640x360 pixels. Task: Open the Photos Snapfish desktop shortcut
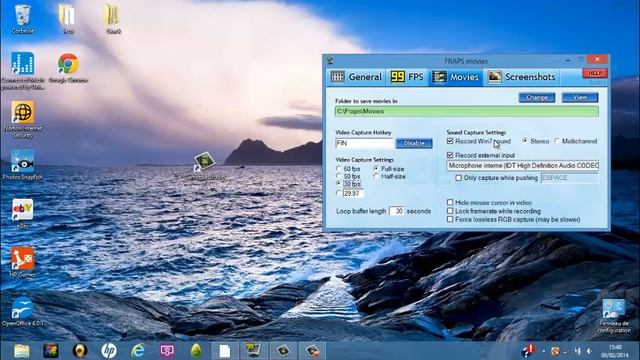pyautogui.click(x=23, y=164)
